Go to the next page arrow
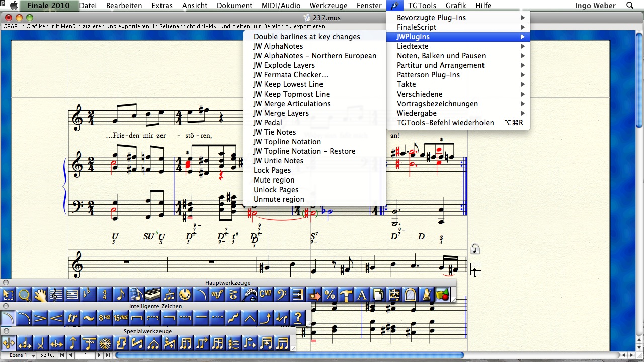The width and height of the screenshot is (644, 362). tap(99, 355)
